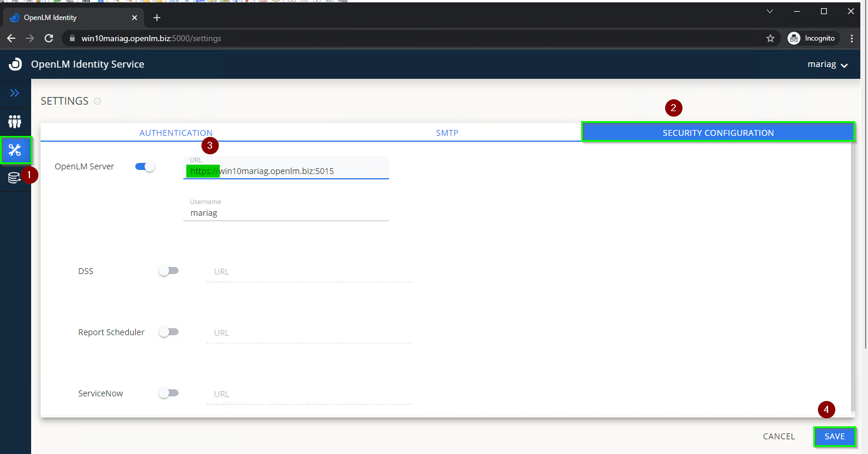Open the database icon in the sidebar
Screen dimensions: 868x454
(x=15, y=178)
